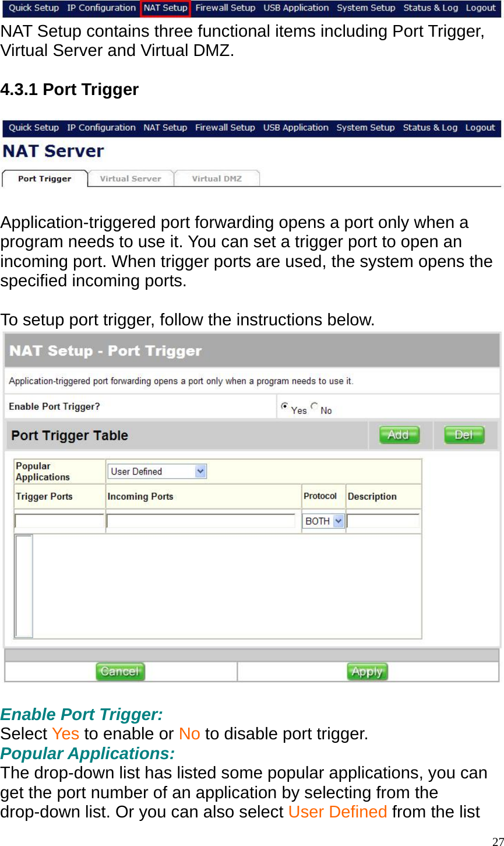Open the Popular Applications dropdown
The height and width of the screenshot is (846, 504).
coord(156,471)
